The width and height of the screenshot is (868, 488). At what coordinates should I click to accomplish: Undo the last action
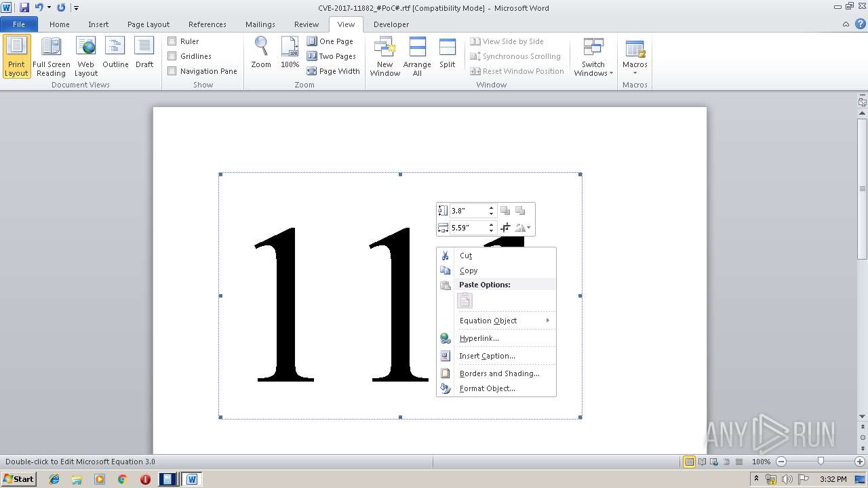[x=39, y=7]
